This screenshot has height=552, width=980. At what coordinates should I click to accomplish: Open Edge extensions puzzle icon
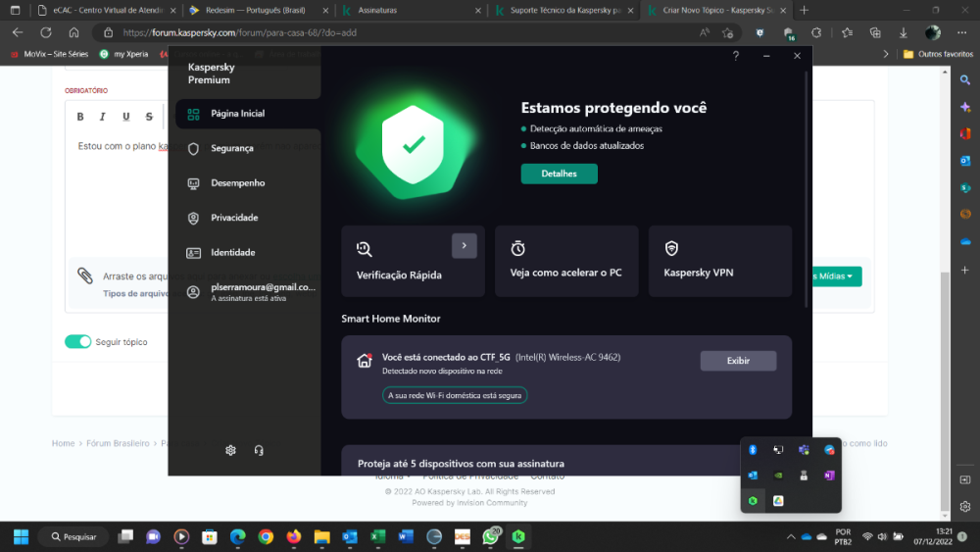pyautogui.click(x=816, y=32)
